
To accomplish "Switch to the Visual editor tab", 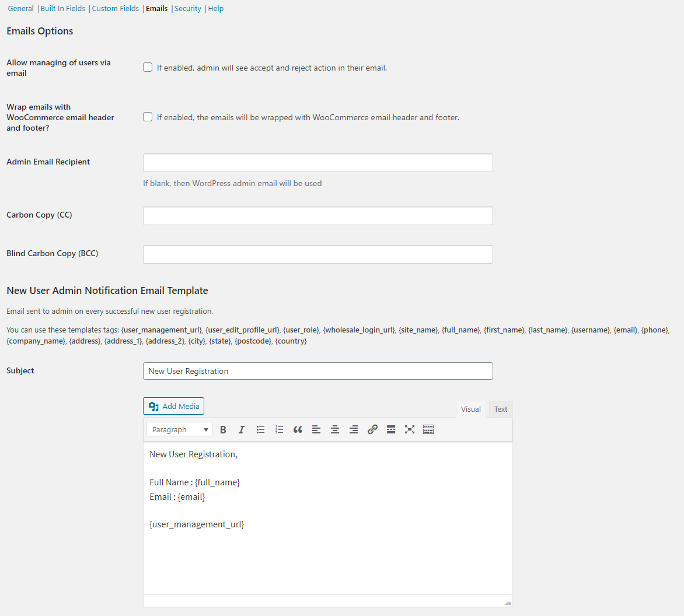I will tap(470, 409).
